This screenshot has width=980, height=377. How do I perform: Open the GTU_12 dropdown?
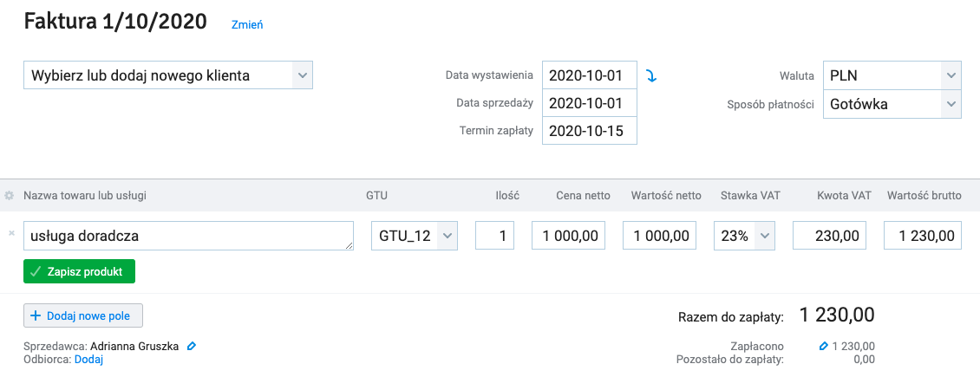tap(415, 236)
